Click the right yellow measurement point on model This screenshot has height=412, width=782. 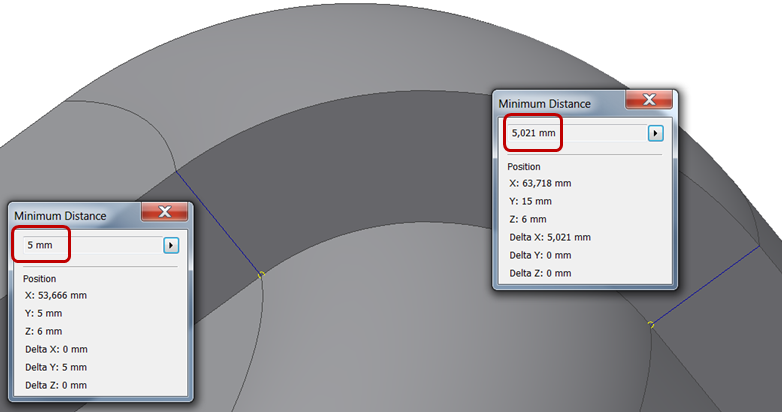click(x=651, y=325)
